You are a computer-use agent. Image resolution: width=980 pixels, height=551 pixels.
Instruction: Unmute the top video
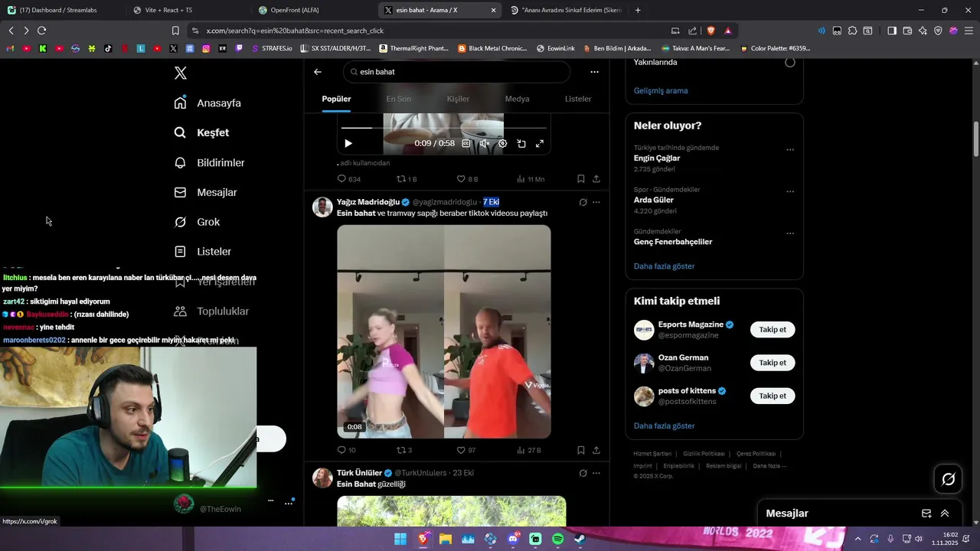pos(484,143)
